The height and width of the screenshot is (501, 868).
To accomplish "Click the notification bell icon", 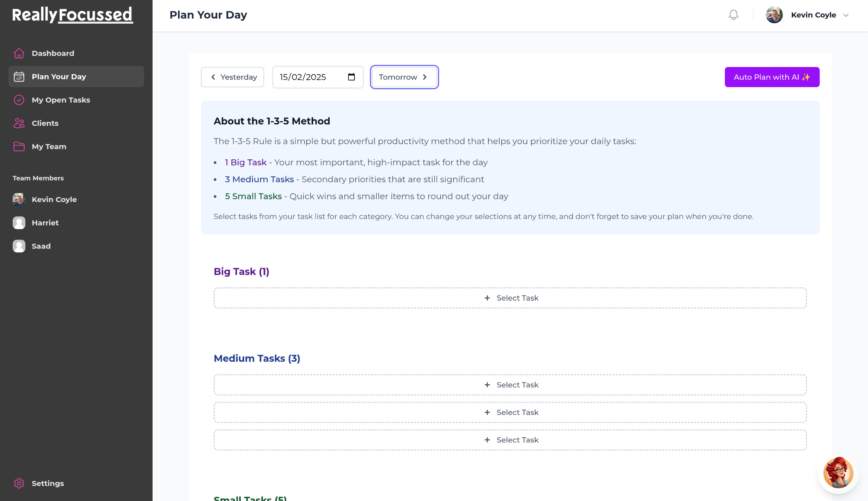I will click(x=733, y=16).
